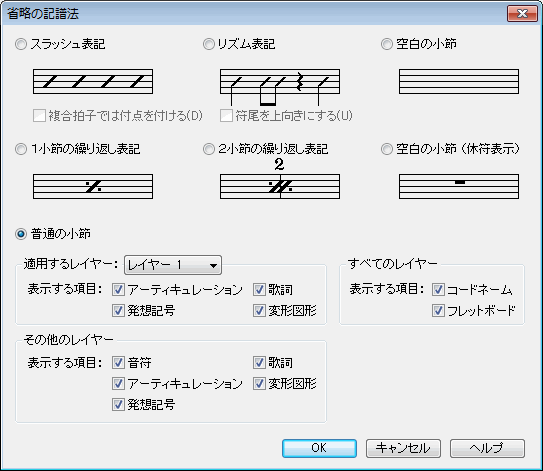This screenshot has width=543, height=471.
Task: Toggle the フレットボード checkbox
Action: tap(438, 310)
